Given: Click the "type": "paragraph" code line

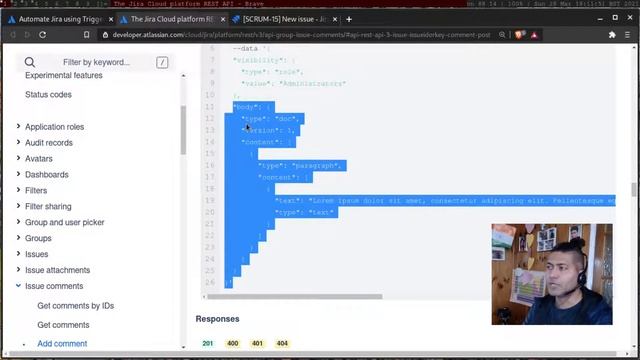Looking at the screenshot, I should pyautogui.click(x=300, y=165).
